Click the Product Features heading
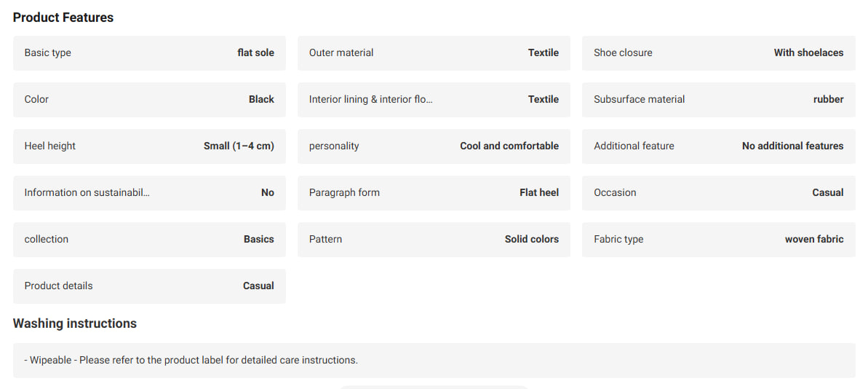The image size is (868, 389). click(x=63, y=17)
